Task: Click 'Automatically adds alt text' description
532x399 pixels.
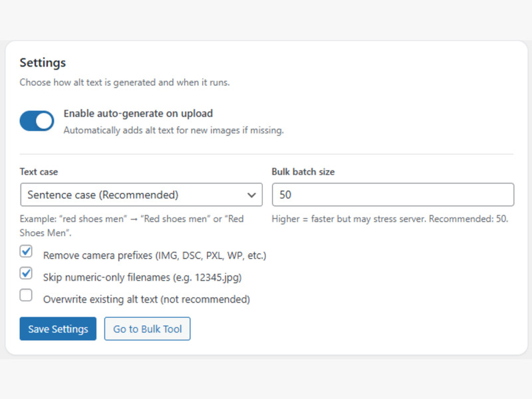Action: click(174, 130)
